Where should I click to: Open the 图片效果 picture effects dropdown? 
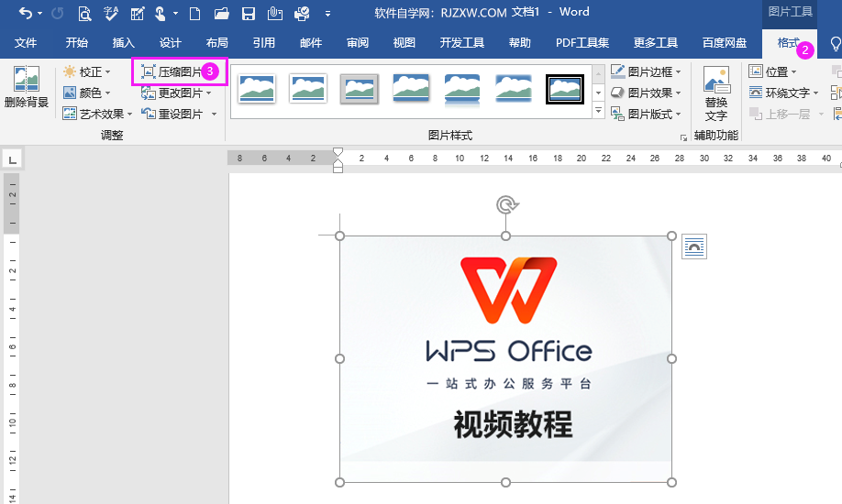pyautogui.click(x=646, y=93)
